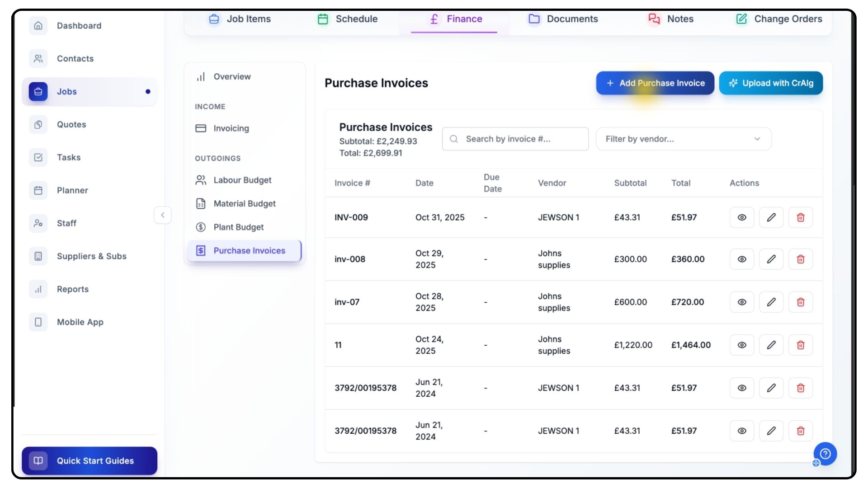The height and width of the screenshot is (488, 868).
Task: Click the help question mark icon
Action: tap(825, 453)
